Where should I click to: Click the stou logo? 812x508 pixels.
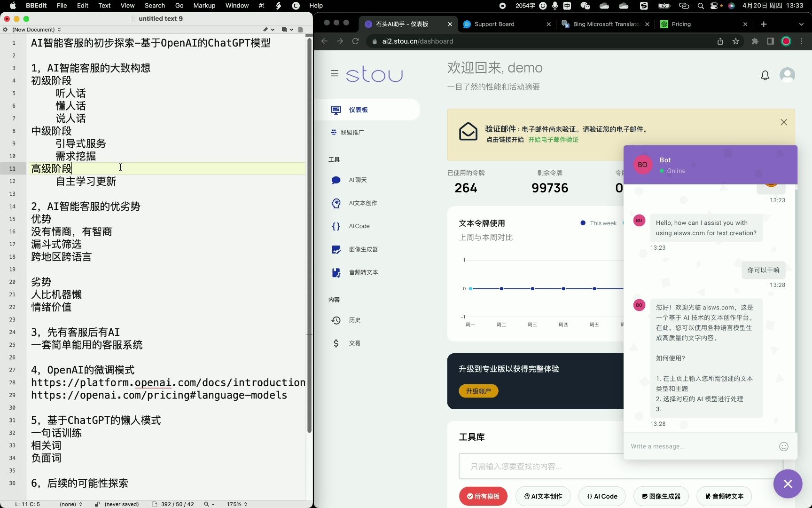[x=375, y=74]
